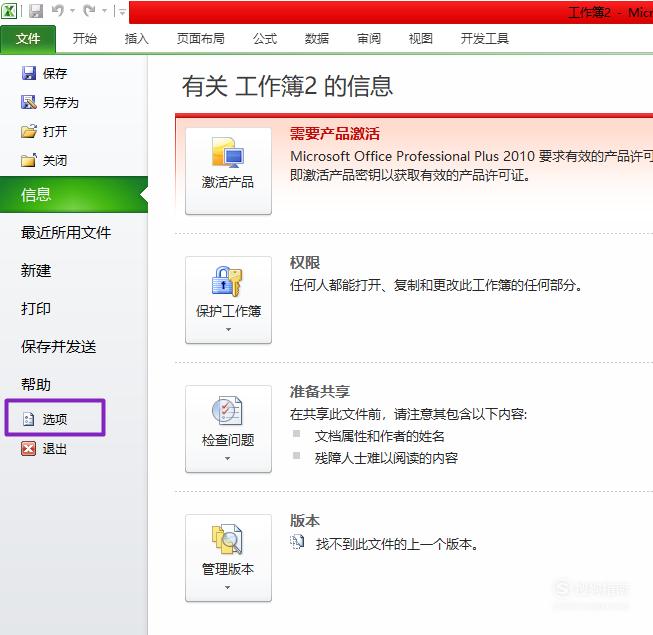The width and height of the screenshot is (653, 635).
Task: Expand the 检查问题 dropdown arrow
Action: tap(228, 458)
